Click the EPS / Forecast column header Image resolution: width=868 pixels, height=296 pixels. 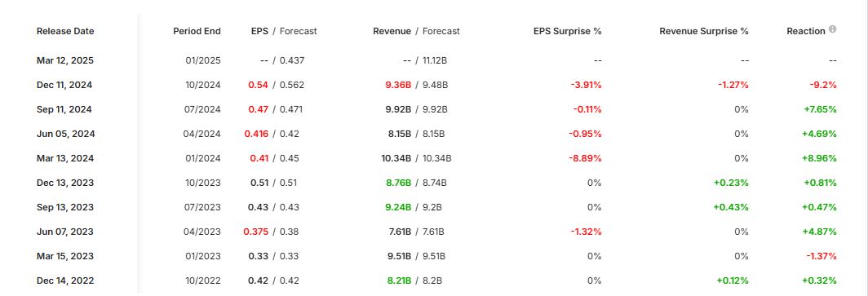284,31
